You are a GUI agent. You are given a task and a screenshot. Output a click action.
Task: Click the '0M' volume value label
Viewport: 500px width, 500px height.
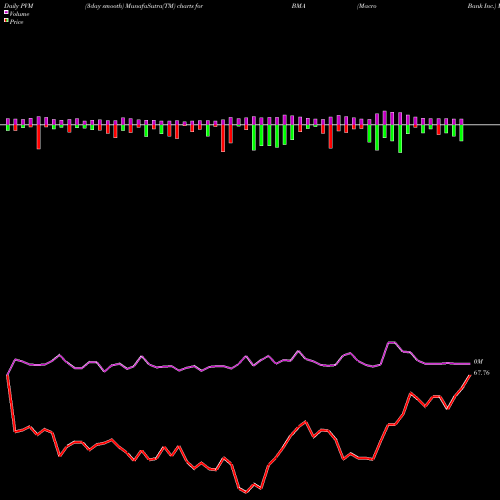(478, 362)
